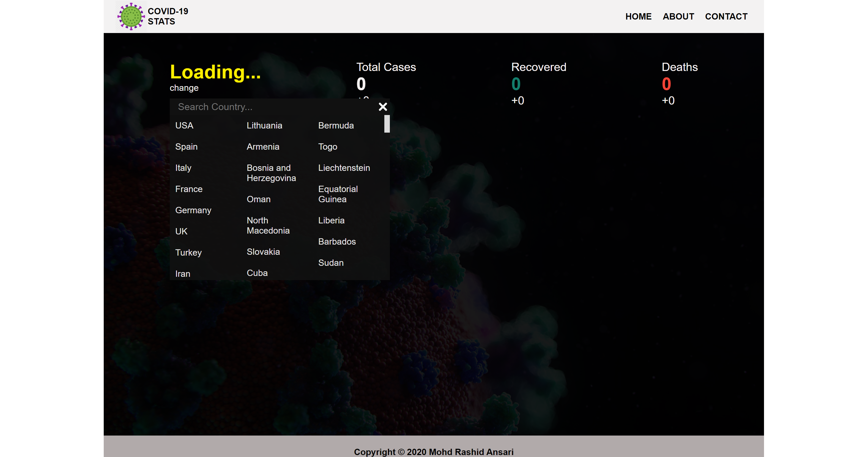Close the country search panel
This screenshot has height=457, width=868.
click(x=383, y=107)
